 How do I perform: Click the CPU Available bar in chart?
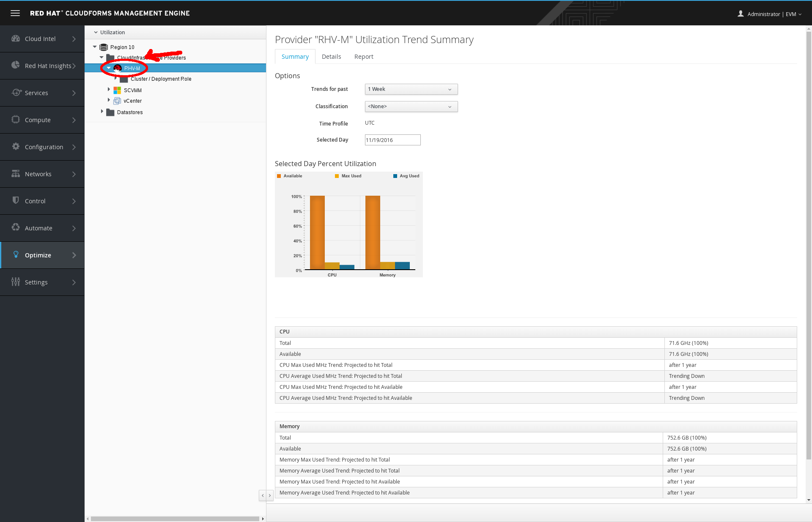pyautogui.click(x=317, y=232)
